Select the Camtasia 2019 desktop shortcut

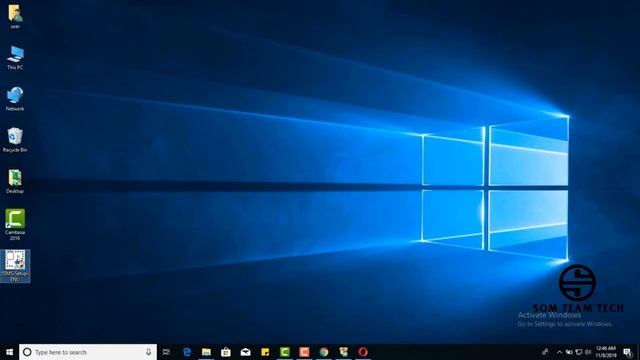coord(15,224)
